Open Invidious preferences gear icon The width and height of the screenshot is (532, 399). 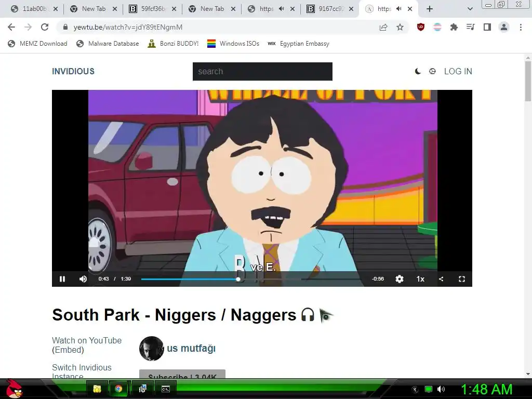(x=432, y=71)
